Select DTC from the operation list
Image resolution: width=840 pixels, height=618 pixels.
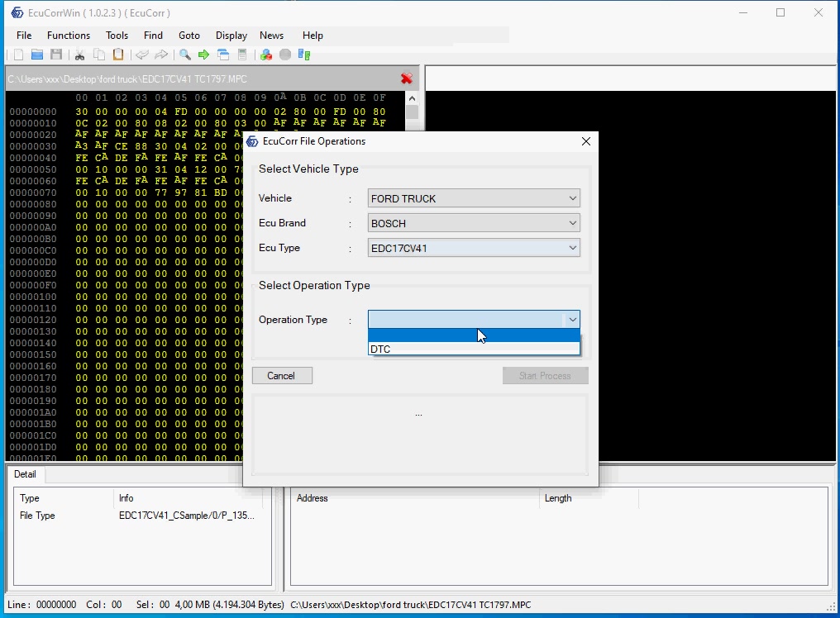474,349
